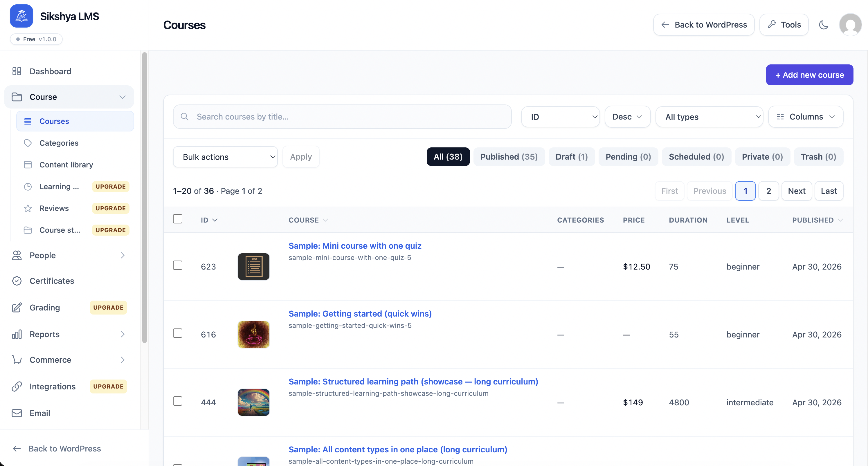Expand the Commerce submenu chevron
Image resolution: width=868 pixels, height=466 pixels.
(x=122, y=360)
